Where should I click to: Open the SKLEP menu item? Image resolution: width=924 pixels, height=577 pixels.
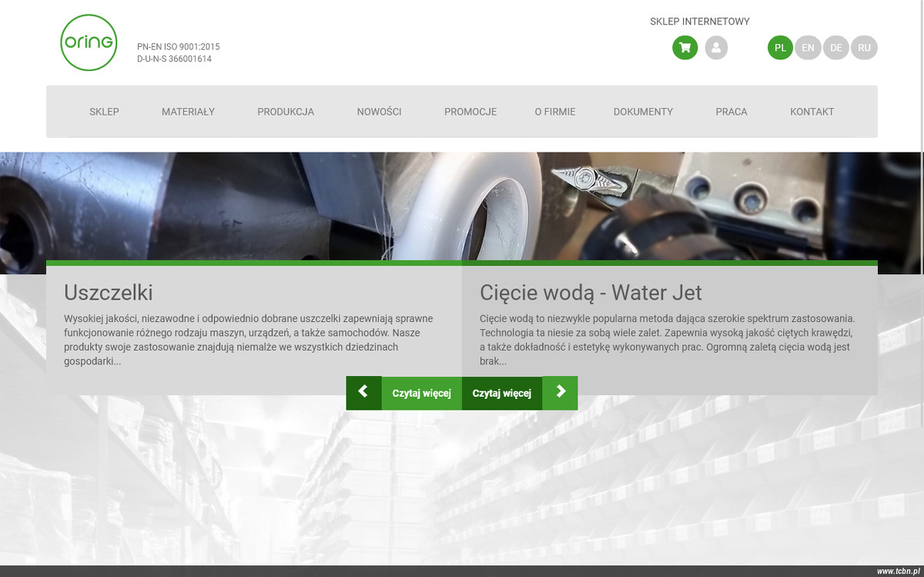pyautogui.click(x=104, y=112)
